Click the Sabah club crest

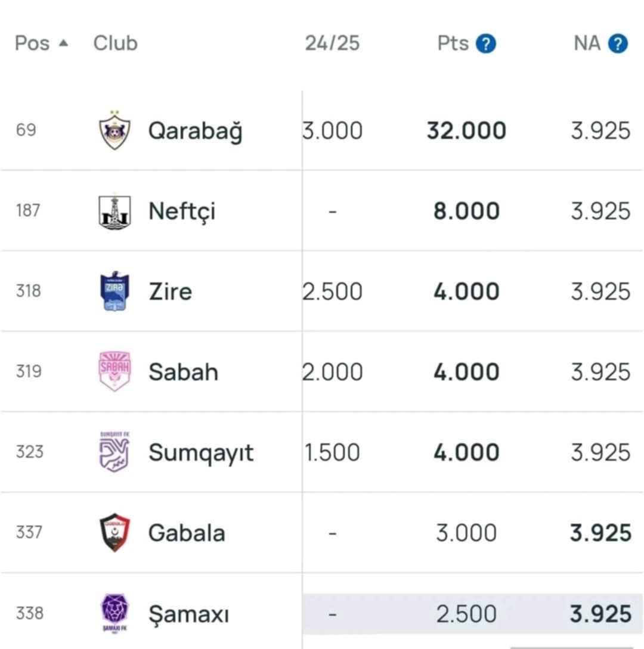point(114,371)
